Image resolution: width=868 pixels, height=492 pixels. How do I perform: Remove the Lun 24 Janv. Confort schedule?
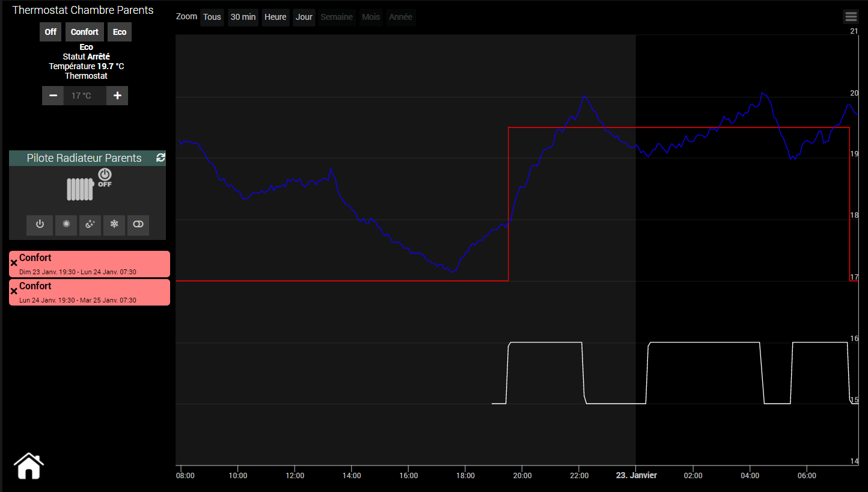pyautogui.click(x=14, y=291)
